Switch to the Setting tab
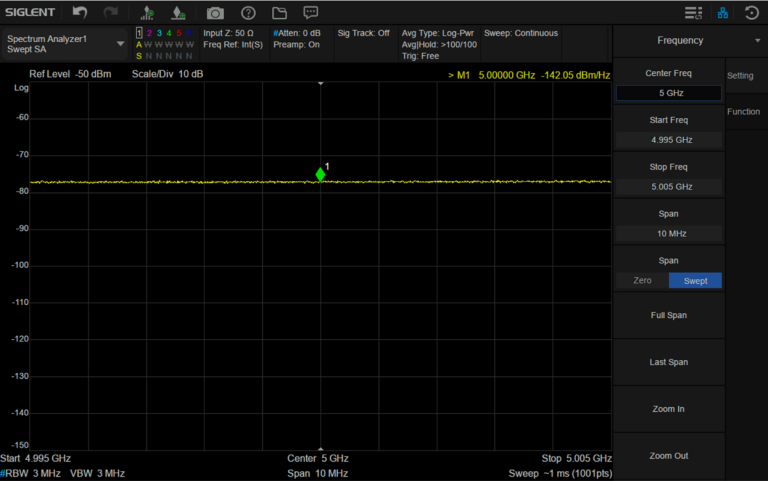The width and height of the screenshot is (768, 481). tap(740, 76)
